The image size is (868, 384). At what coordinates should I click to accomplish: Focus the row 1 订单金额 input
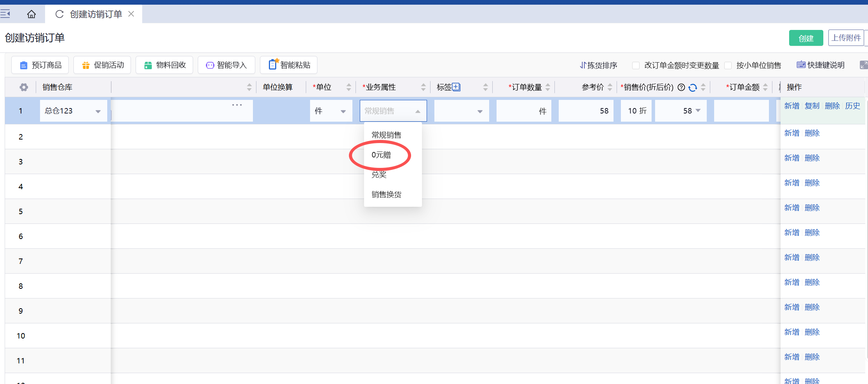(741, 111)
